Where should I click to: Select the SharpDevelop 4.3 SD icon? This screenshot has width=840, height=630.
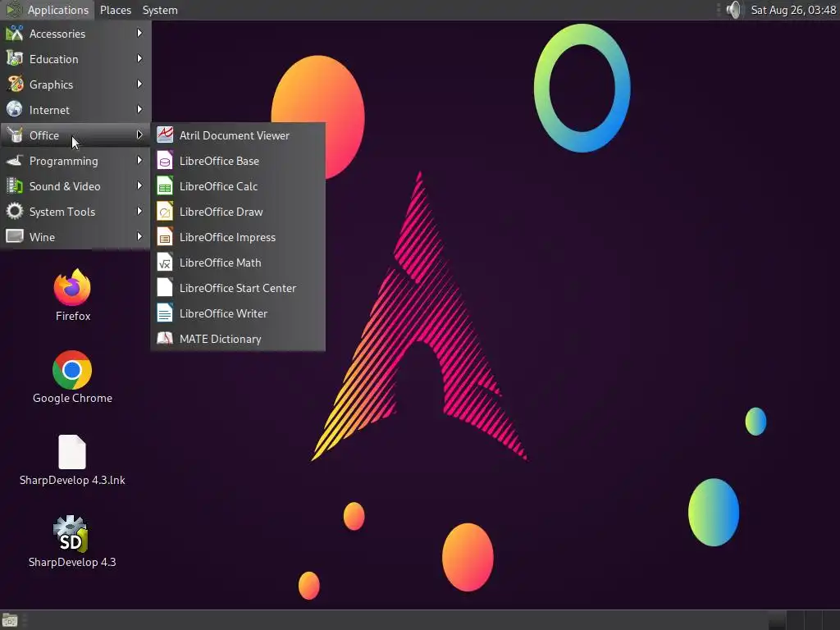tap(71, 533)
